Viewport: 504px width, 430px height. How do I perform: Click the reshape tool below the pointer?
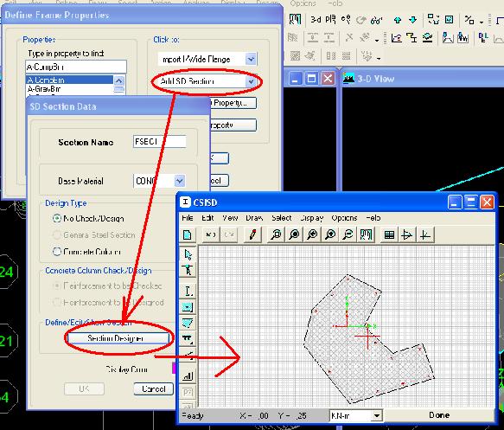point(188,270)
